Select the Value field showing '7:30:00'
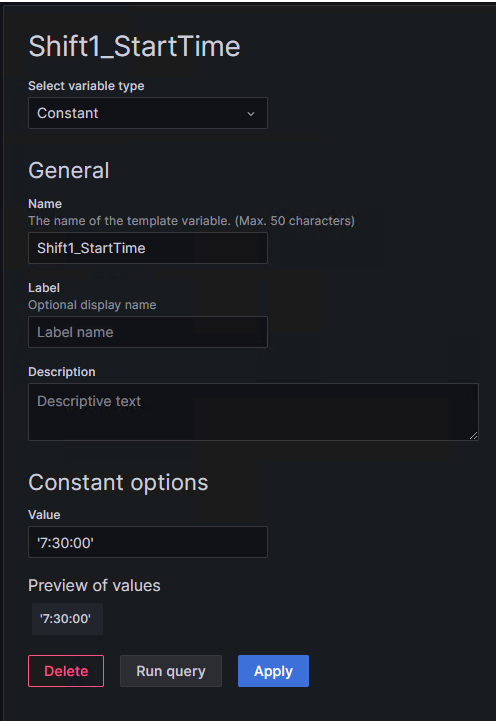Image resolution: width=496 pixels, height=721 pixels. [x=148, y=542]
